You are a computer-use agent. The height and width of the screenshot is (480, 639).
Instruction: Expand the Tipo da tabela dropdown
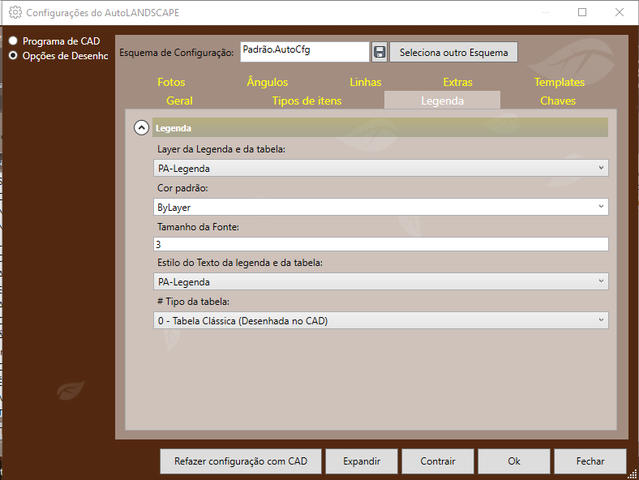pos(382,321)
